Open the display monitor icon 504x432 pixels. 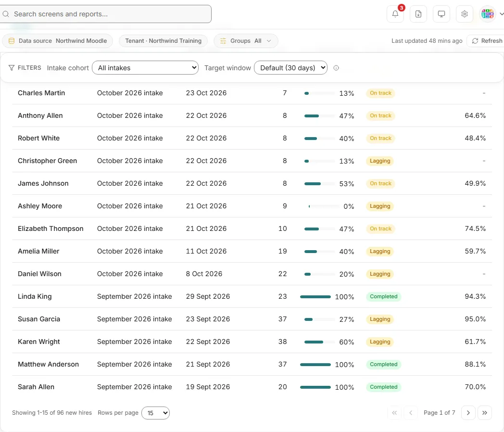tap(441, 14)
